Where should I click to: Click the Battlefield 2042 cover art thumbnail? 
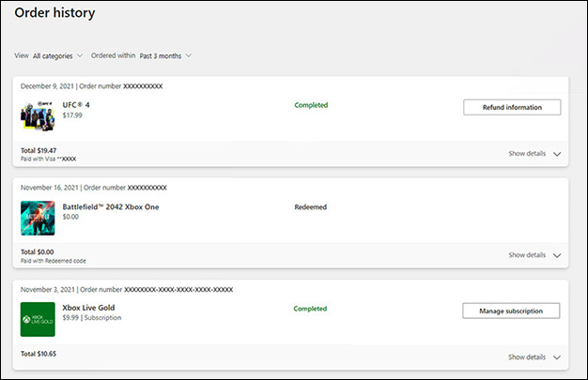[38, 218]
